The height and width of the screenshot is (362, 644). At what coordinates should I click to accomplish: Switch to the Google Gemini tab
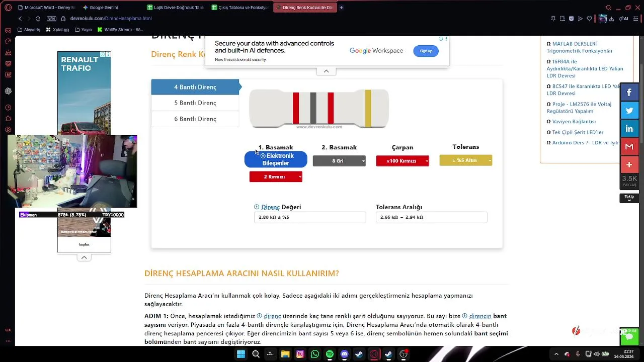(x=111, y=8)
